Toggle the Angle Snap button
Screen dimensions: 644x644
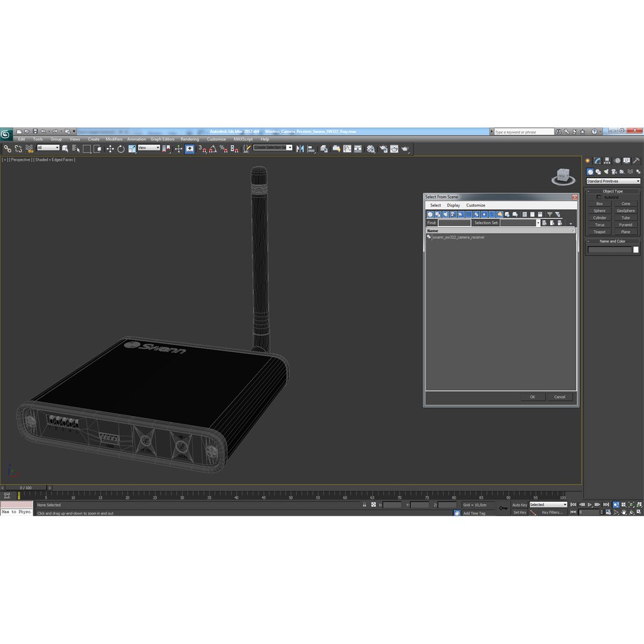pos(213,148)
